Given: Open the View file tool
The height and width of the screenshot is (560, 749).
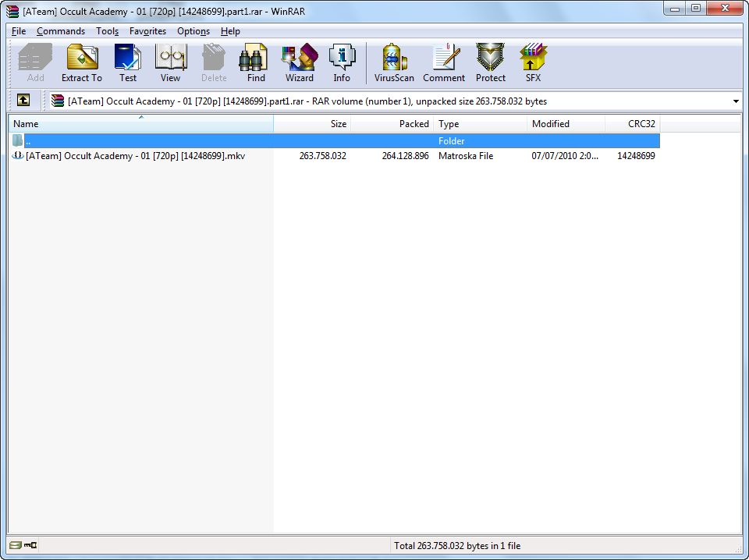Looking at the screenshot, I should click(171, 63).
